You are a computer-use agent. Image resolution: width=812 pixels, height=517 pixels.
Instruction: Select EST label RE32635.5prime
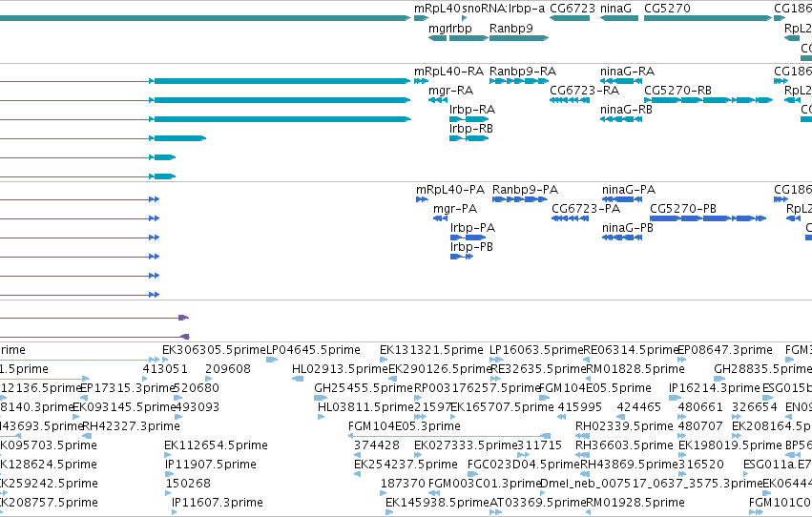click(537, 369)
